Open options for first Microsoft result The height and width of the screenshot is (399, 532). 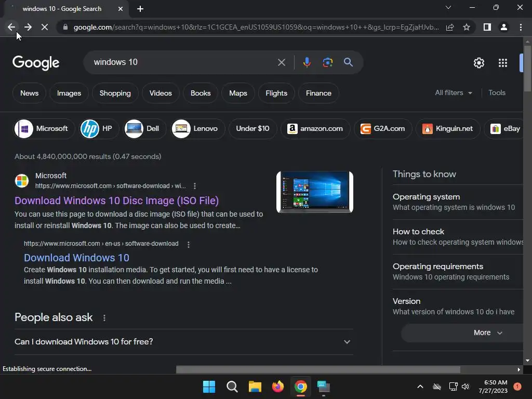pos(194,186)
